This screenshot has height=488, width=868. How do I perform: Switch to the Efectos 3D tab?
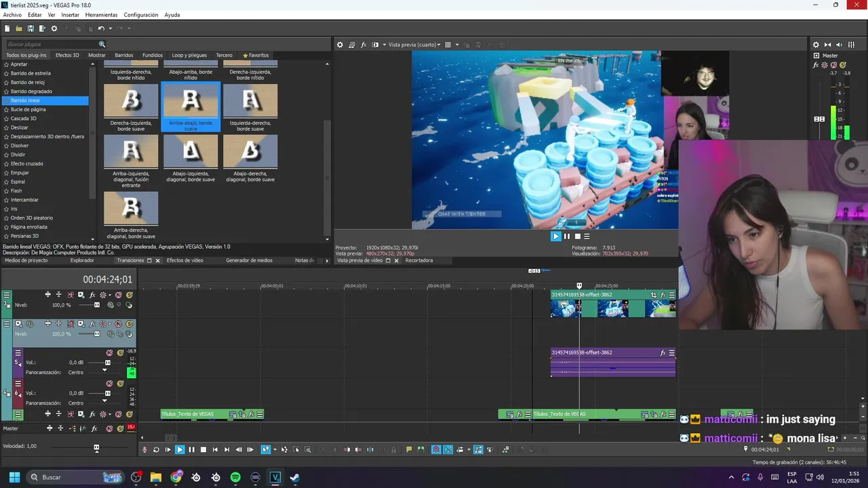point(67,56)
